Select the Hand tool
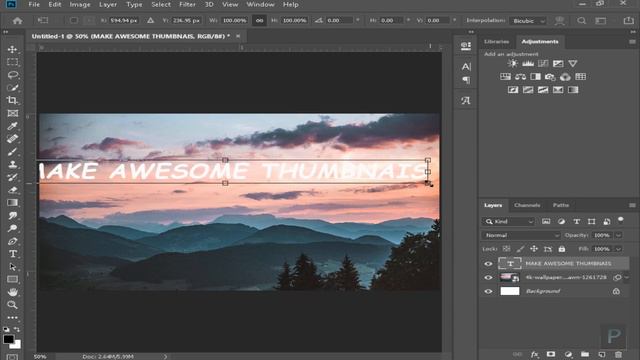640x360 pixels. point(12,292)
